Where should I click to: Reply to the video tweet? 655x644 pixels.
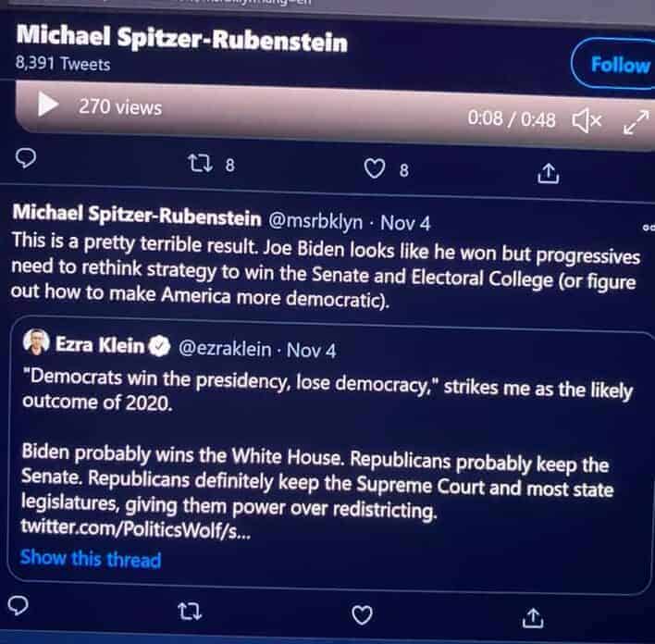28,159
